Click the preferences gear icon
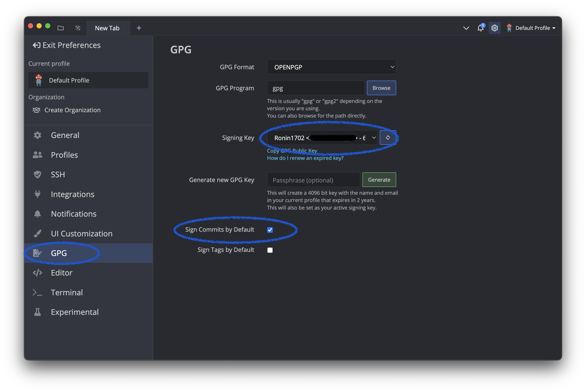The height and width of the screenshot is (392, 586). 494,28
